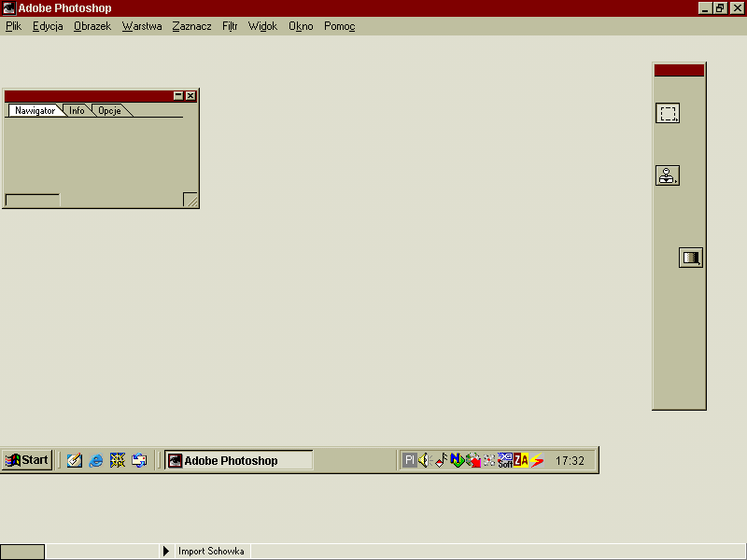Switch to the Info tab
This screenshot has height=560, width=747.
tap(77, 110)
